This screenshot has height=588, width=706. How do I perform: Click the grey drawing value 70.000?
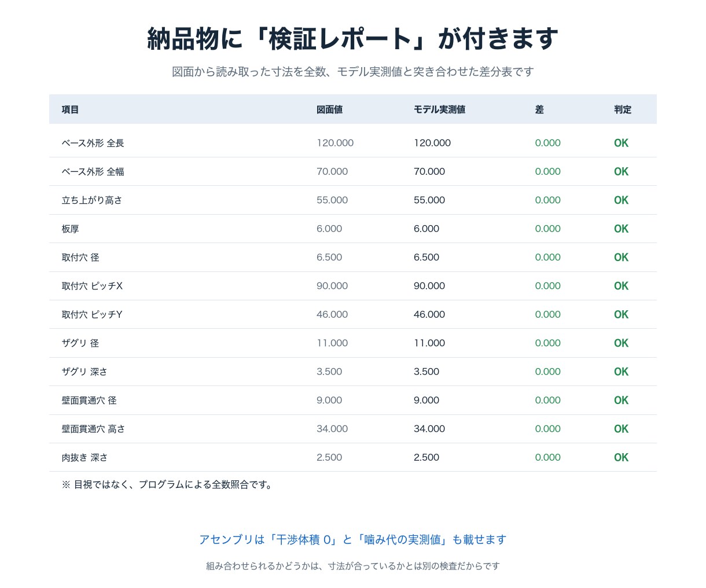(x=332, y=171)
